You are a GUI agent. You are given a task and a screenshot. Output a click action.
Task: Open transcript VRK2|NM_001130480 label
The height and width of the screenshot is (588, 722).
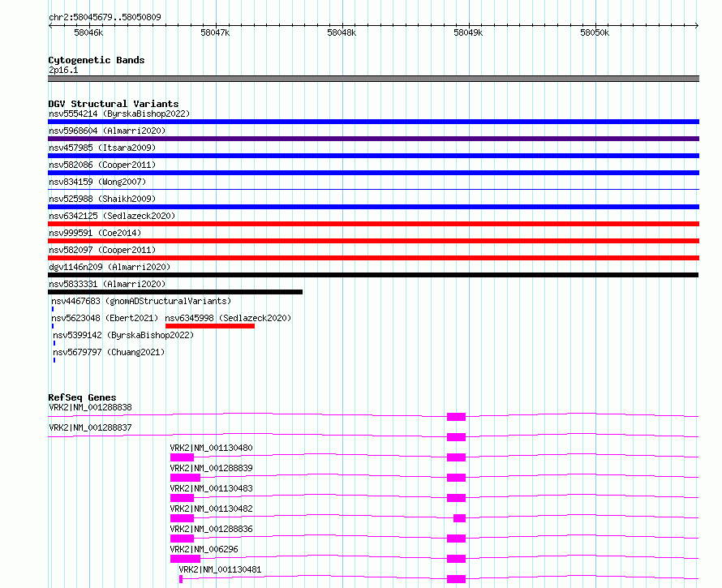click(x=212, y=448)
